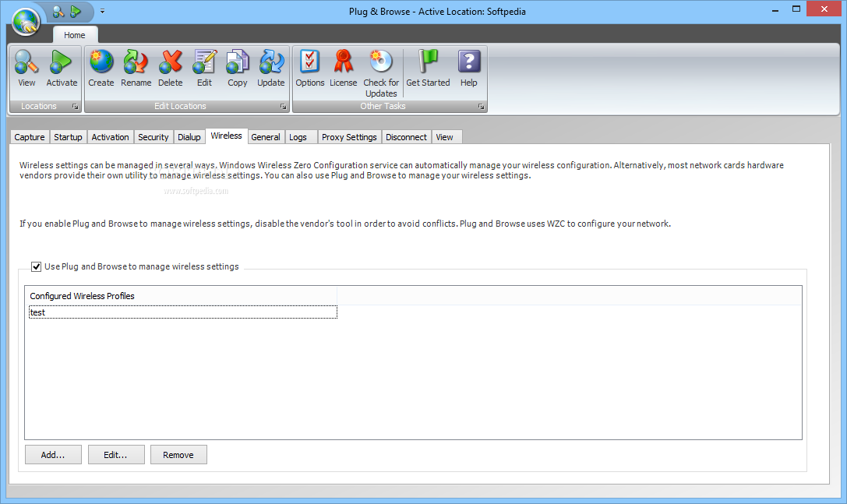Go to the Dialup tab
Viewport: 847px width, 504px height.
[189, 137]
